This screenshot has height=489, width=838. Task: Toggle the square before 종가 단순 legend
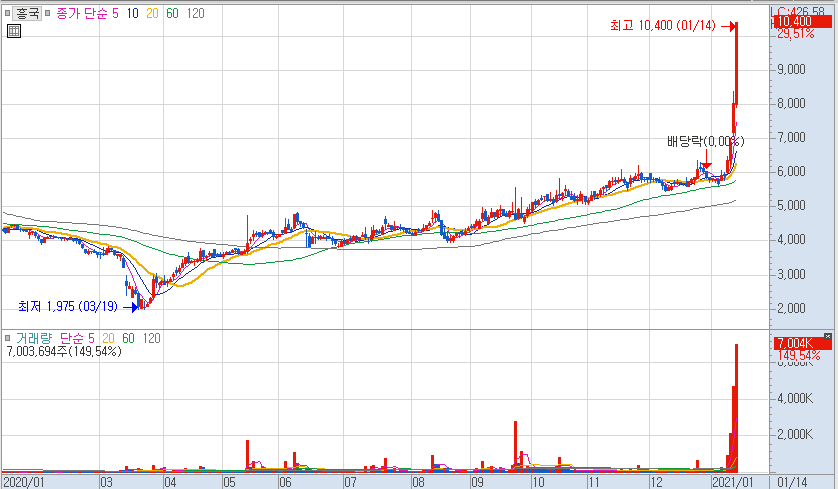coord(47,13)
